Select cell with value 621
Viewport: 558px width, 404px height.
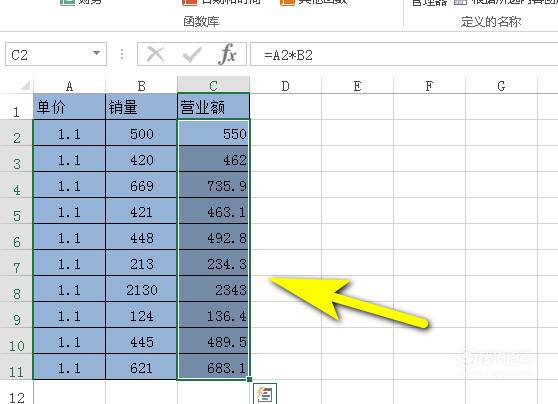141,367
